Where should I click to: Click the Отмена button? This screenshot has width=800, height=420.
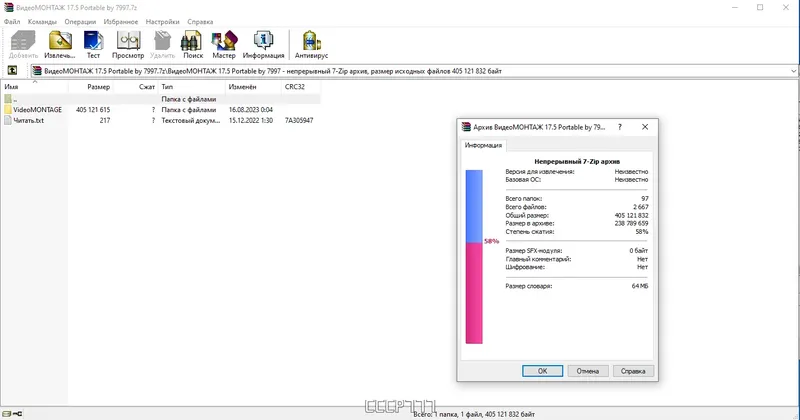pos(588,371)
